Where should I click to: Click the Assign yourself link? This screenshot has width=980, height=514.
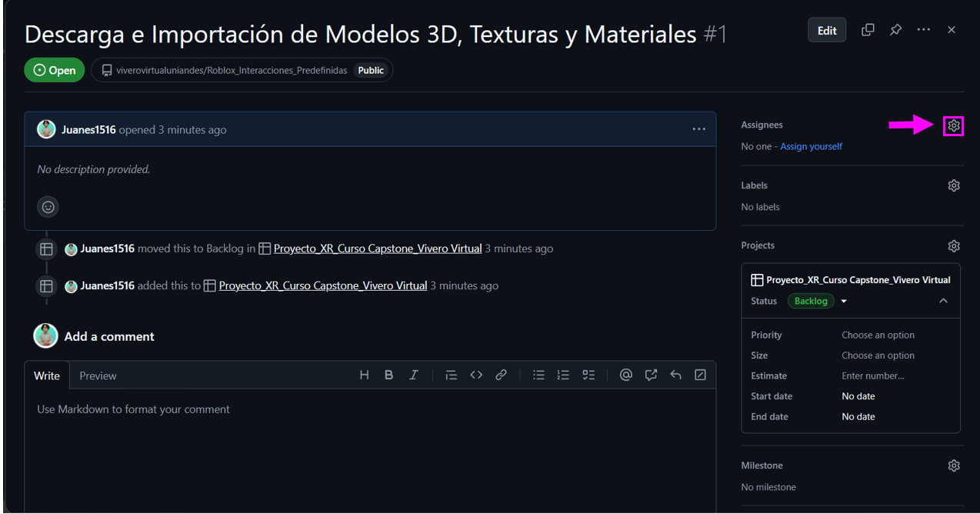tap(811, 145)
